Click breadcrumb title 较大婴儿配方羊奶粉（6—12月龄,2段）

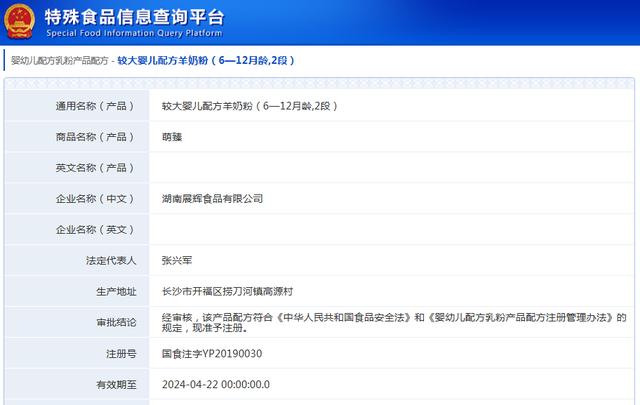click(206, 60)
